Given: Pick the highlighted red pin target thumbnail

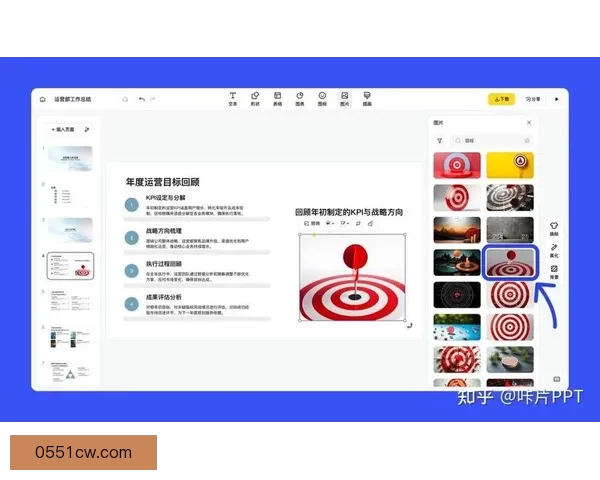Looking at the screenshot, I should click(x=510, y=262).
